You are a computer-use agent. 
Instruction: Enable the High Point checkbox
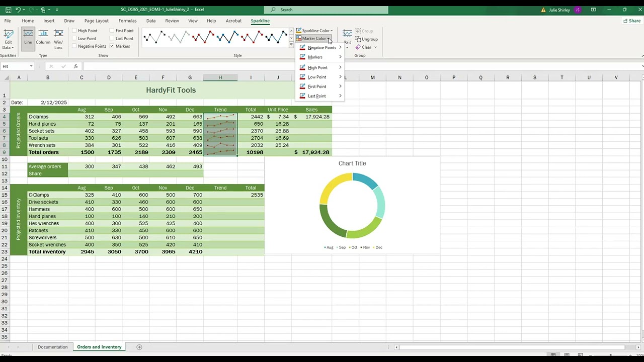(74, 31)
